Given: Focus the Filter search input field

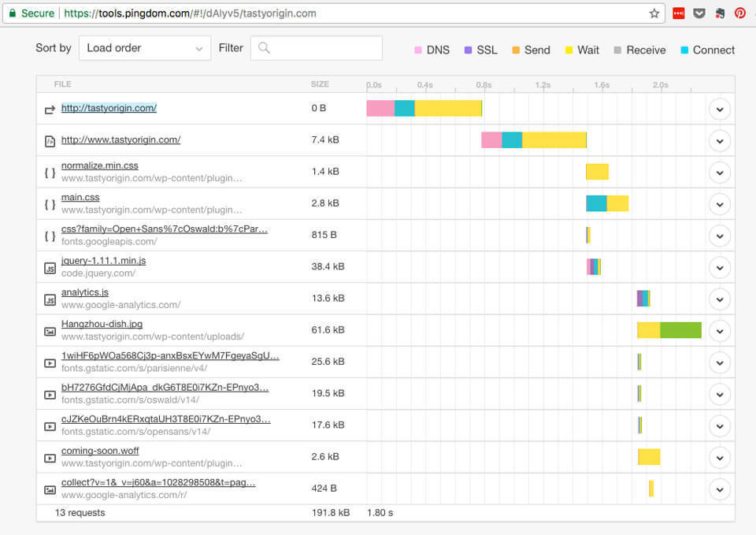Looking at the screenshot, I should (317, 48).
